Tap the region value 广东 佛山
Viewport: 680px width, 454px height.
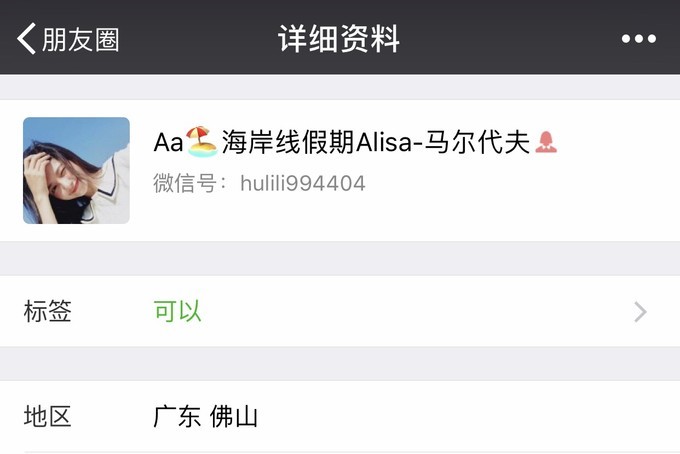click(x=206, y=416)
